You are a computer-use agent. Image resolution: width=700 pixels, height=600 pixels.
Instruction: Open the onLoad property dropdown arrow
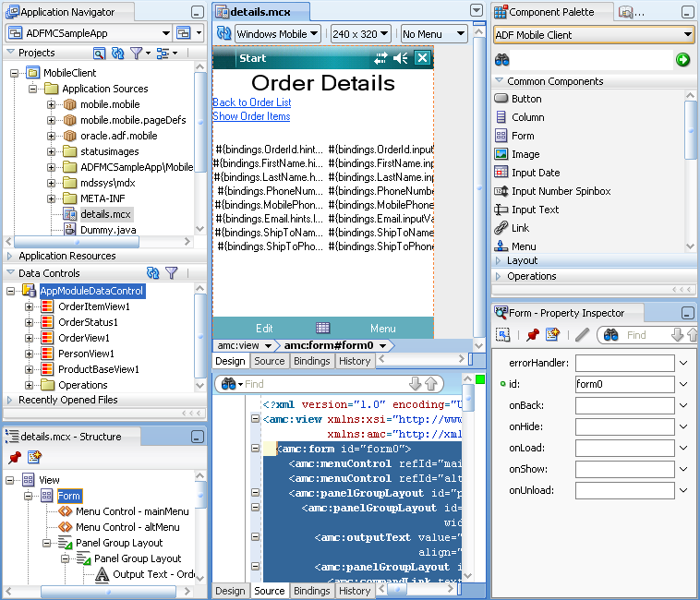[x=683, y=448]
